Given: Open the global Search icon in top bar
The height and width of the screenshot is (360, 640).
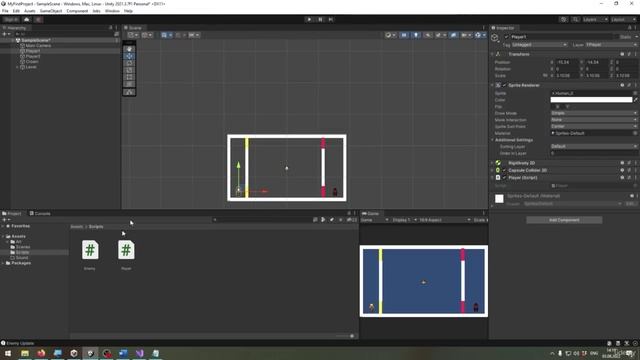Looking at the screenshot, I should click(x=575, y=20).
